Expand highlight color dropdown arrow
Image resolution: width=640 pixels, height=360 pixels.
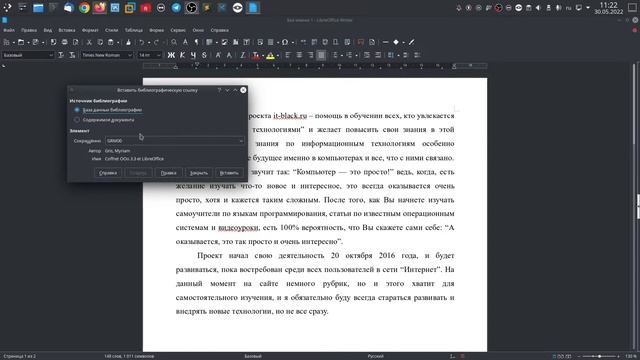(278, 56)
